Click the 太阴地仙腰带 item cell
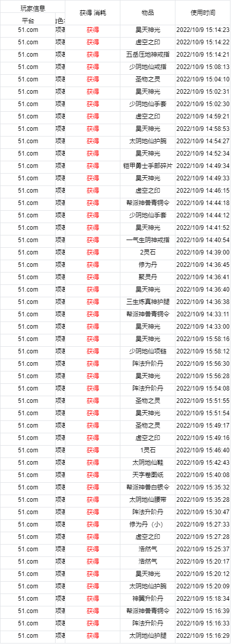The width and height of the screenshot is (231, 644). [148, 500]
